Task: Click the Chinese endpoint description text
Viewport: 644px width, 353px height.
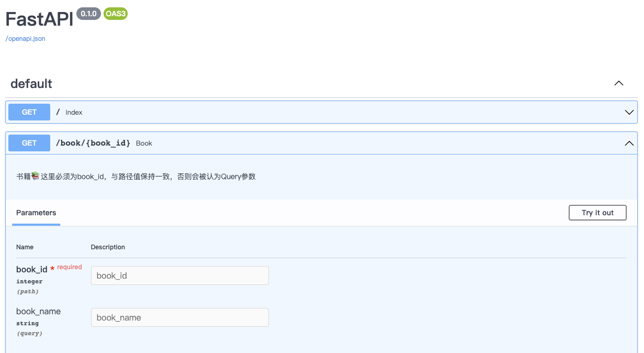Action: tap(136, 177)
